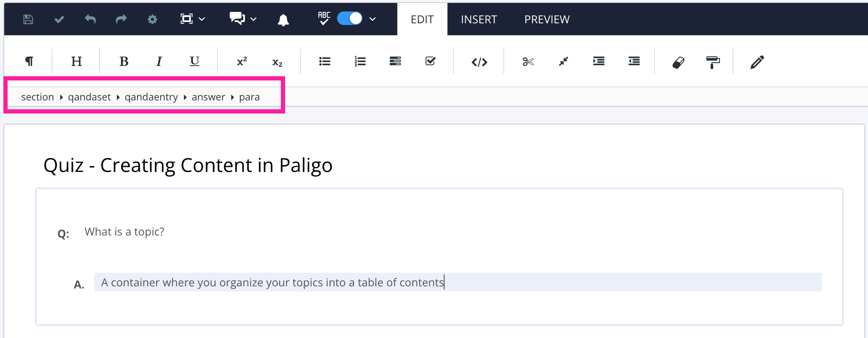Screen dimensions: 868x338
Task: Click the variable list icon
Action: (395, 61)
